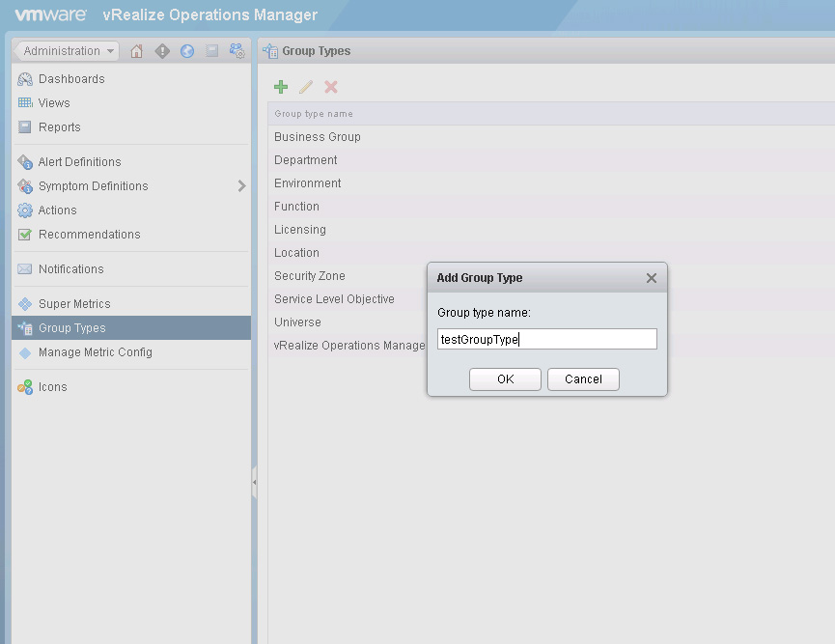Cancel the Add Group Type dialog
The height and width of the screenshot is (644, 835).
pyautogui.click(x=583, y=379)
